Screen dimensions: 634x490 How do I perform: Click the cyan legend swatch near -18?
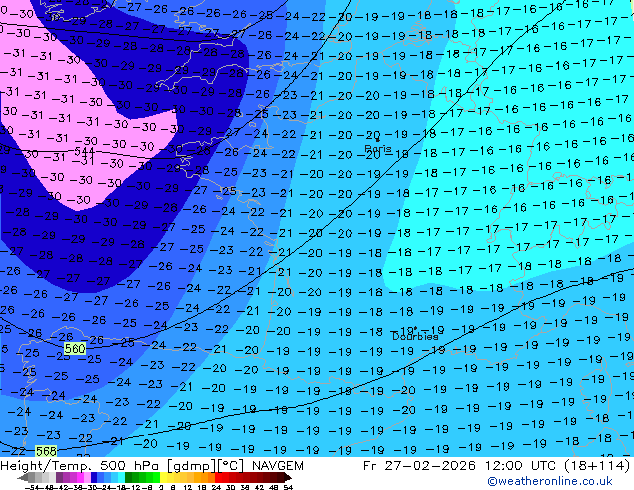coord(122,478)
